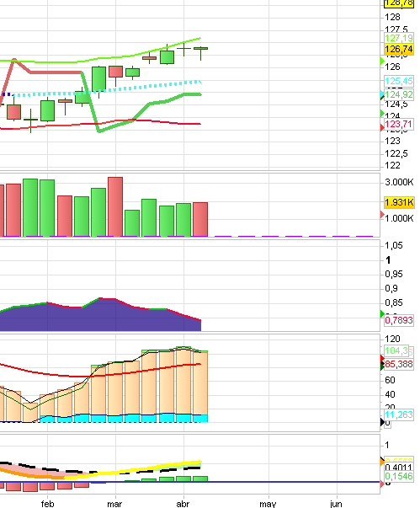Click the cyan axis marker beside 124,92
The height and width of the screenshot is (508, 420).
[x=382, y=94]
